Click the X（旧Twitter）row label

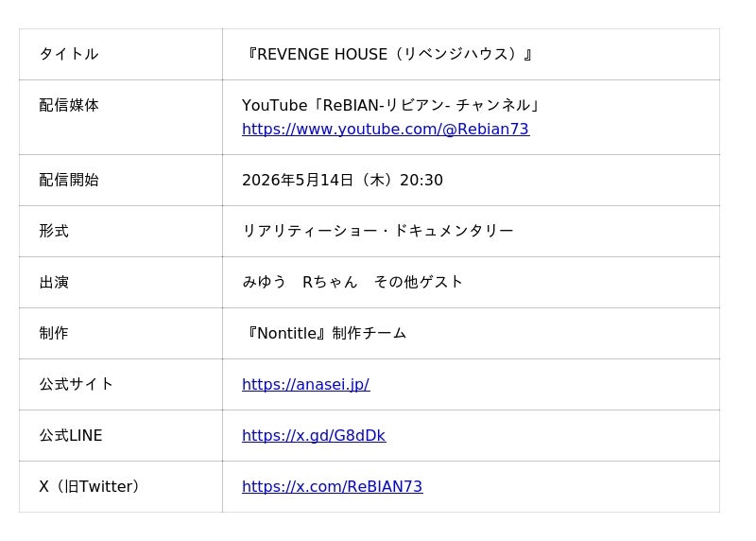pos(92,487)
